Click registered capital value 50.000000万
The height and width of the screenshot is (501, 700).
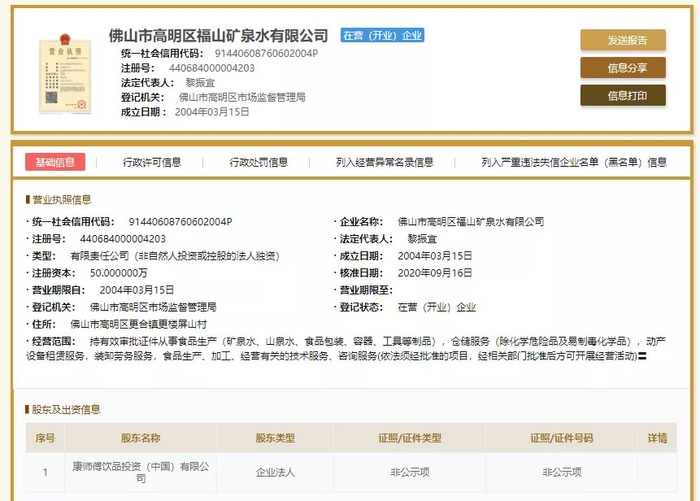click(x=118, y=273)
